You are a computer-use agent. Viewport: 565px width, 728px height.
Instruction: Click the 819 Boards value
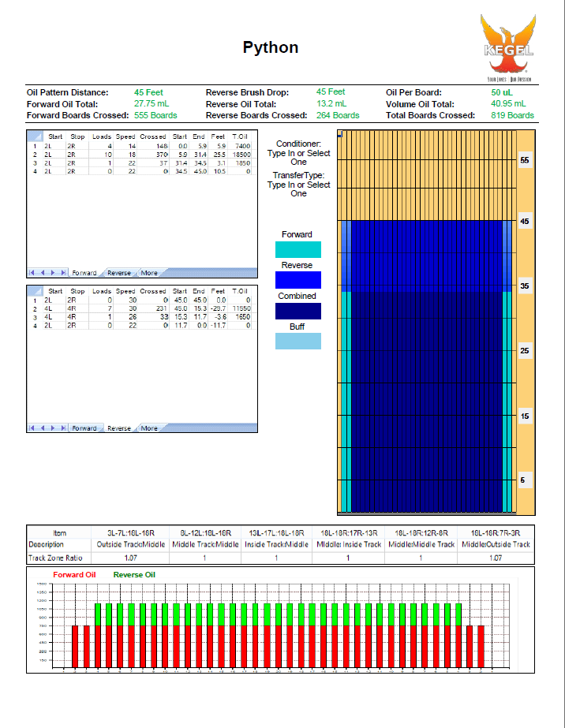pyautogui.click(x=512, y=115)
